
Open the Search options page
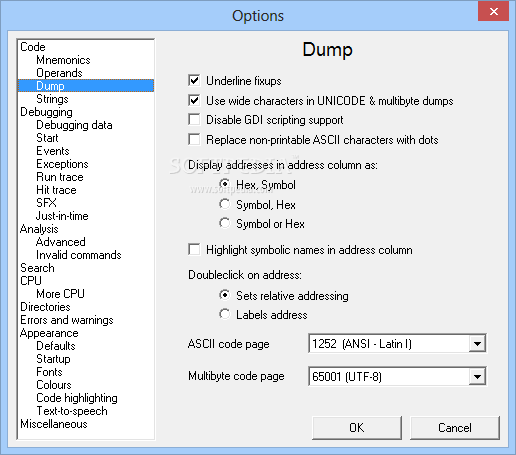[x=37, y=268]
